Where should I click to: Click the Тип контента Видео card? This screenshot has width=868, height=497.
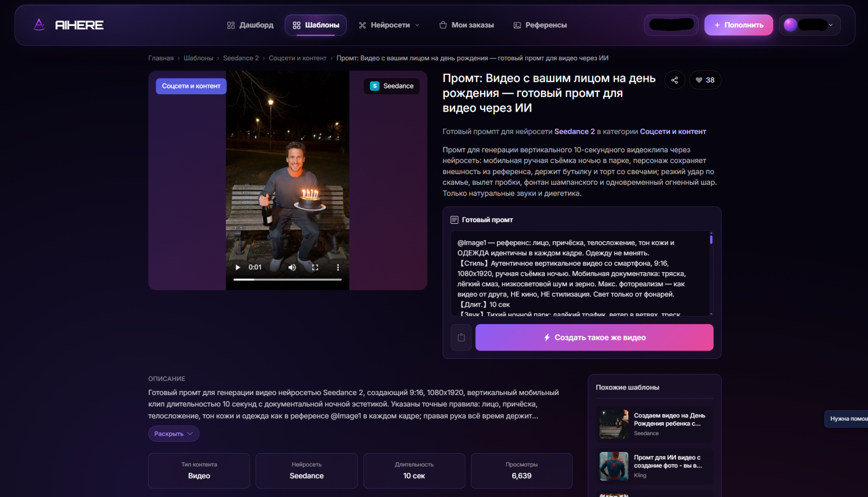pyautogui.click(x=199, y=471)
